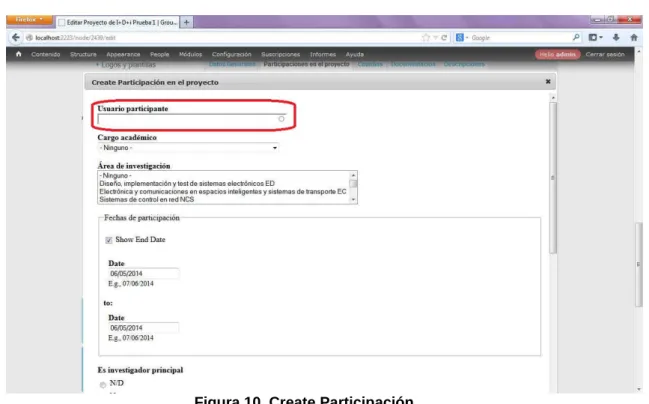Viewport: 649px width, 404px height.
Task: Select Sistemas de control en red NCS option
Action: 147,200
